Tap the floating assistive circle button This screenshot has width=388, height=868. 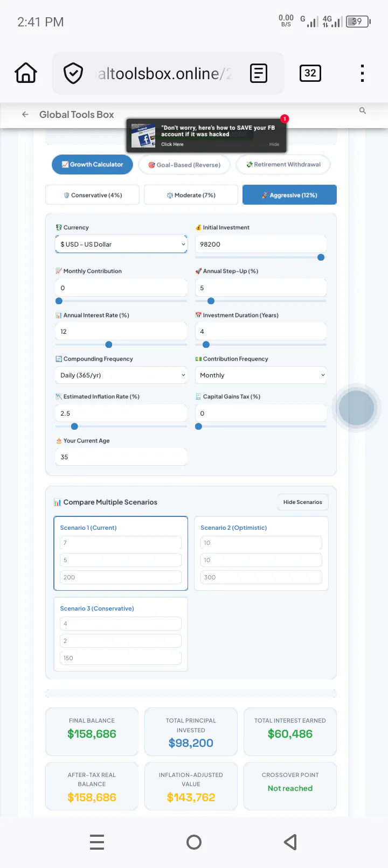coord(356,408)
